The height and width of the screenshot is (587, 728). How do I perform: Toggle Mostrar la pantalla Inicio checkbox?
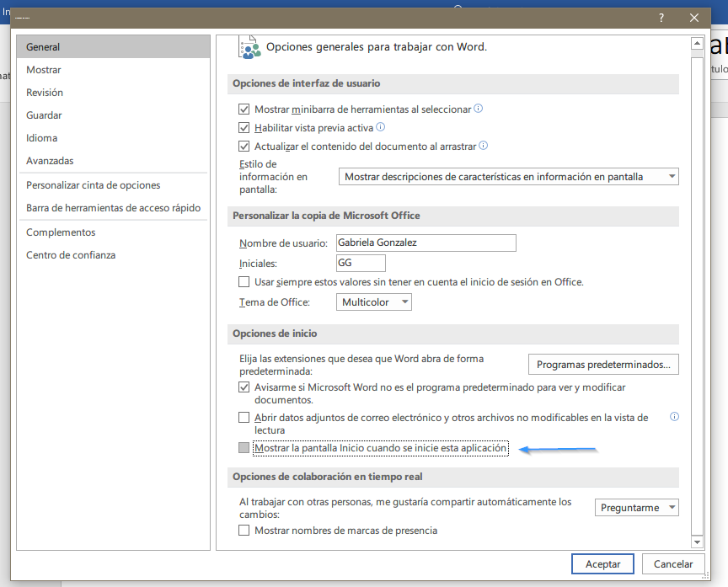244,448
